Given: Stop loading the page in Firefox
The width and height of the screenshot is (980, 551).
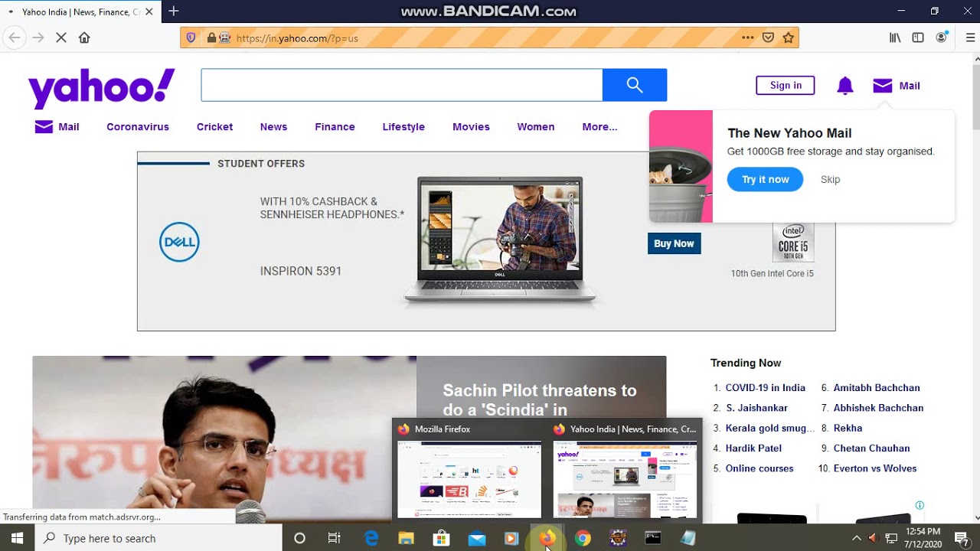Looking at the screenshot, I should tap(61, 37).
